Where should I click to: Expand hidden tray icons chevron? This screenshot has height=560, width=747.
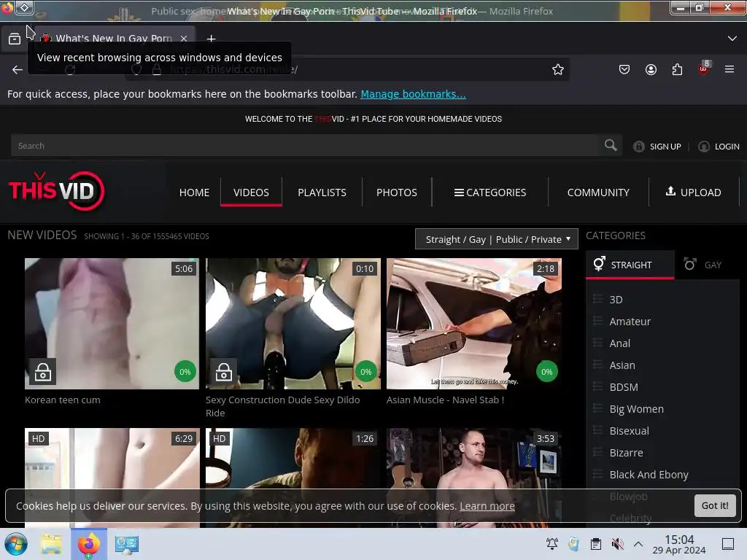[x=638, y=544]
